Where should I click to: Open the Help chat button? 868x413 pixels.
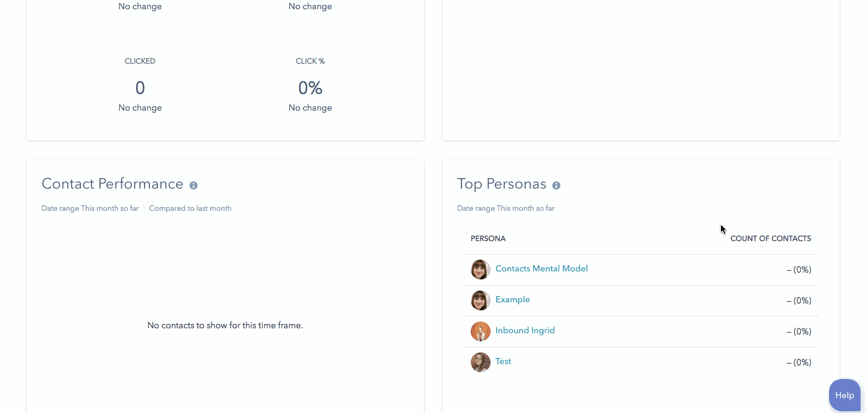click(x=845, y=395)
